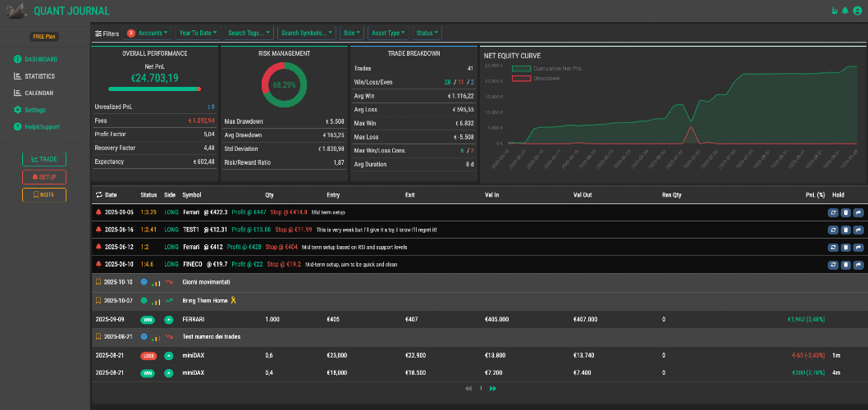
Task: Click the refresh icon beside Date header
Action: (x=99, y=195)
